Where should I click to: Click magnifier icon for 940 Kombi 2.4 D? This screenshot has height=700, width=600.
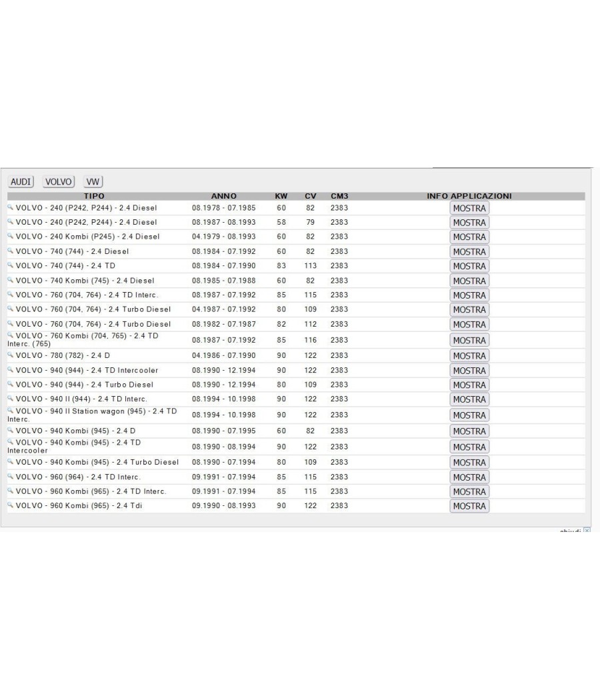(10, 430)
